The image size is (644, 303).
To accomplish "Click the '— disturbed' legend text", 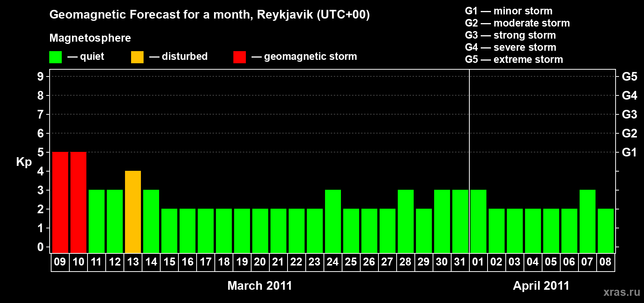I will [178, 56].
